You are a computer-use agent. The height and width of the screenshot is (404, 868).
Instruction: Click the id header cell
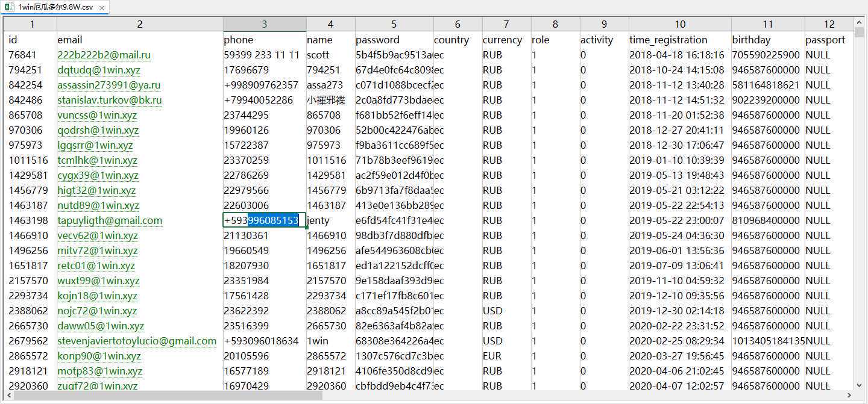[x=13, y=40]
